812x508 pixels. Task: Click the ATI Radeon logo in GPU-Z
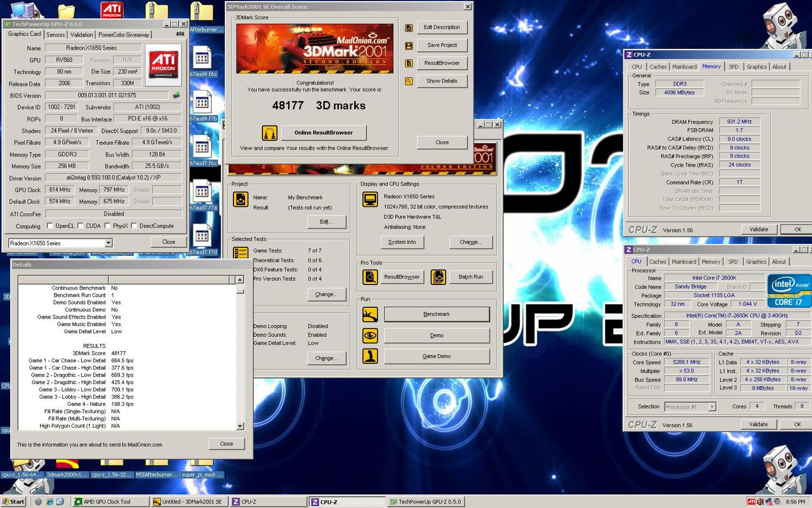point(163,64)
